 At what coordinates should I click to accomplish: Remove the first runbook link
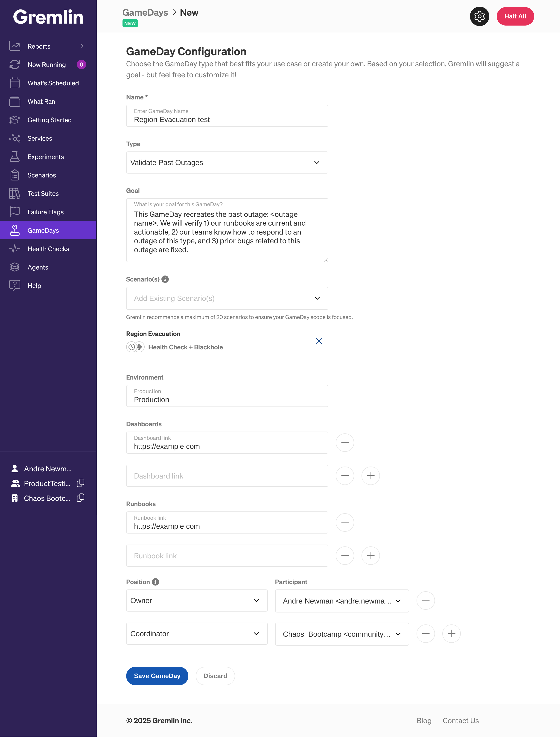click(345, 522)
